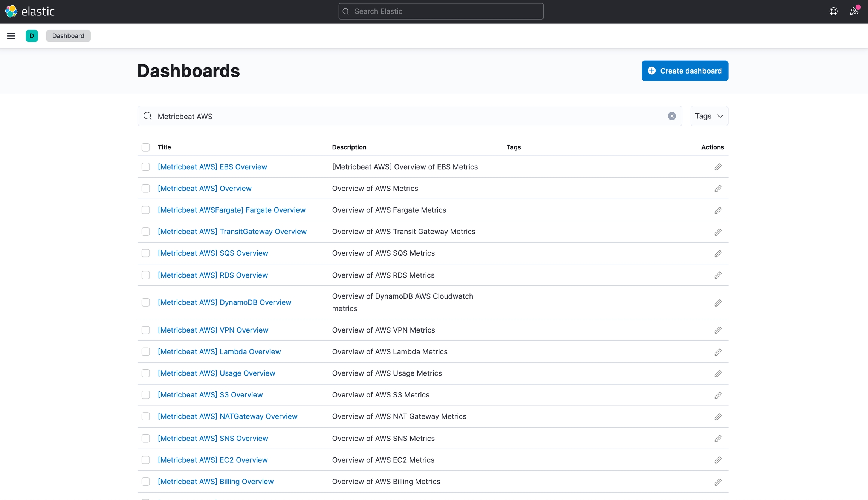
Task: Focus the Search Elastic top field
Action: coord(441,11)
